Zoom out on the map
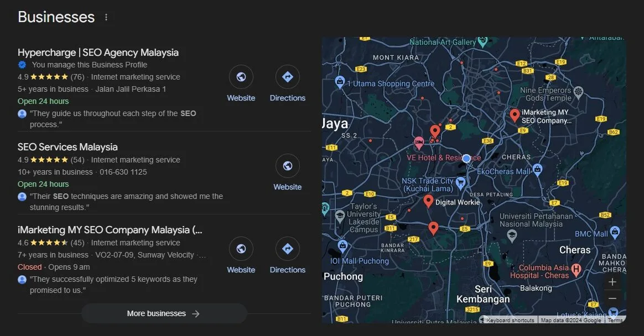This screenshot has width=644, height=336. 612,298
